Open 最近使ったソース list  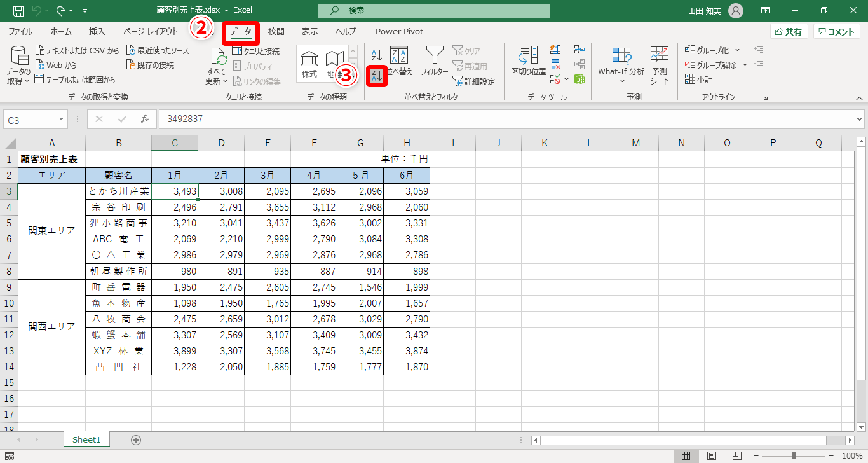coord(158,50)
